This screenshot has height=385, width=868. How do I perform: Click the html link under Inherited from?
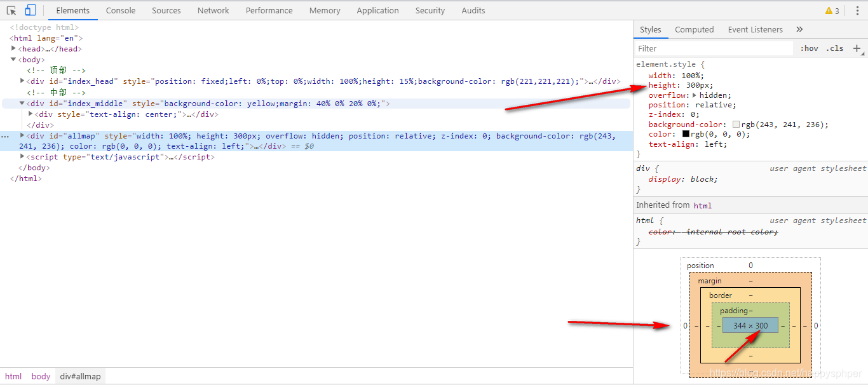click(703, 206)
